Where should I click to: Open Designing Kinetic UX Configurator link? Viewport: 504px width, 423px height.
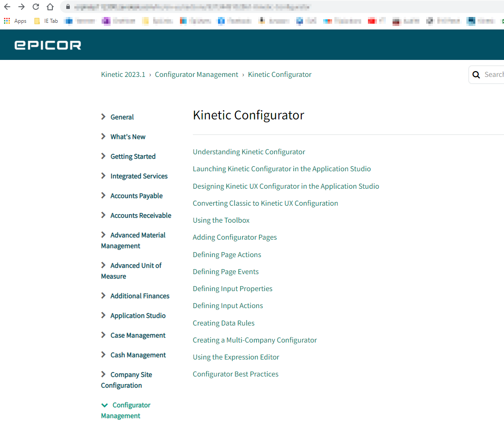286,186
